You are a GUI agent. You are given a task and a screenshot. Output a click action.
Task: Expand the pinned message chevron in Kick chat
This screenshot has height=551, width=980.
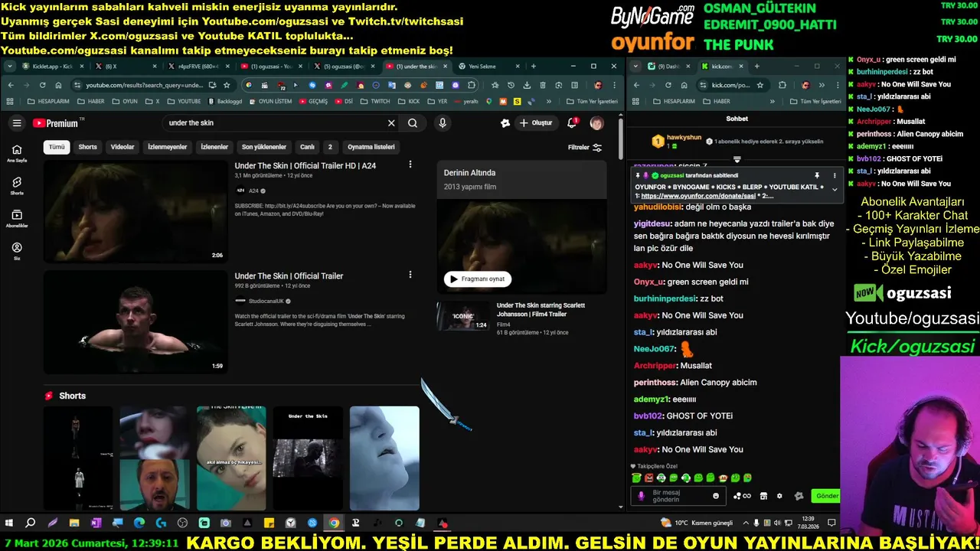tap(835, 189)
